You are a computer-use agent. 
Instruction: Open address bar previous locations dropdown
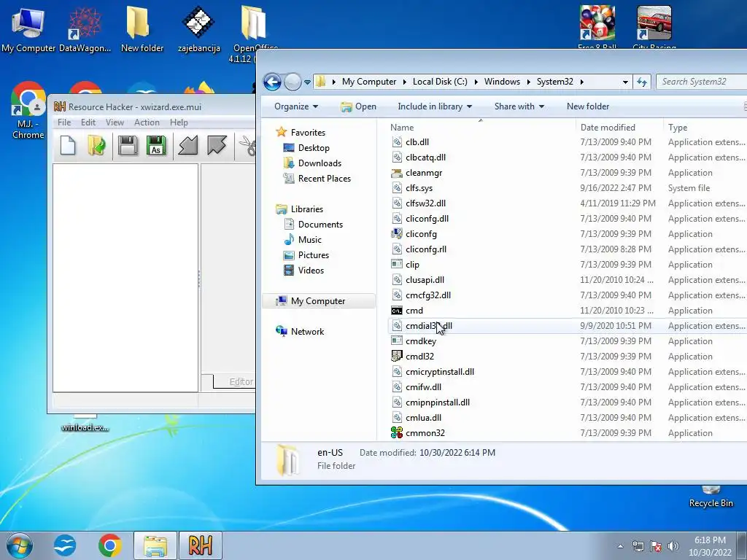coord(625,82)
